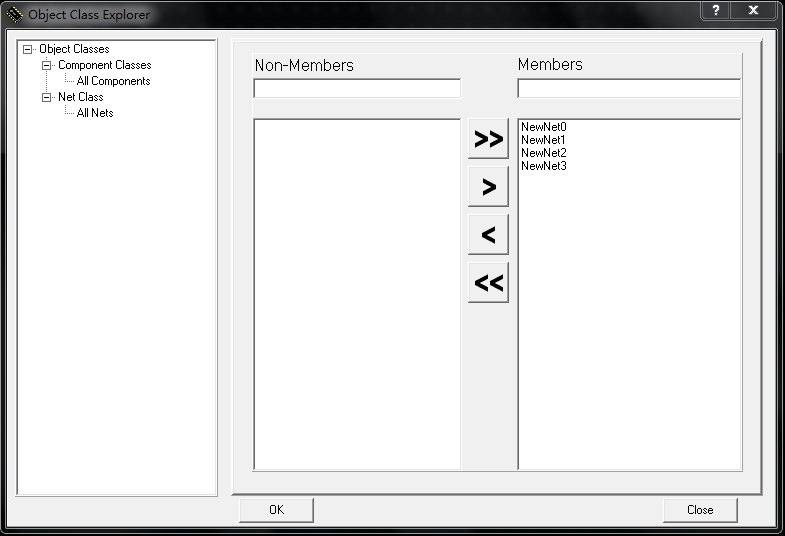The width and height of the screenshot is (785, 536).
Task: Select the Component Classes tree label
Action: [x=104, y=65]
